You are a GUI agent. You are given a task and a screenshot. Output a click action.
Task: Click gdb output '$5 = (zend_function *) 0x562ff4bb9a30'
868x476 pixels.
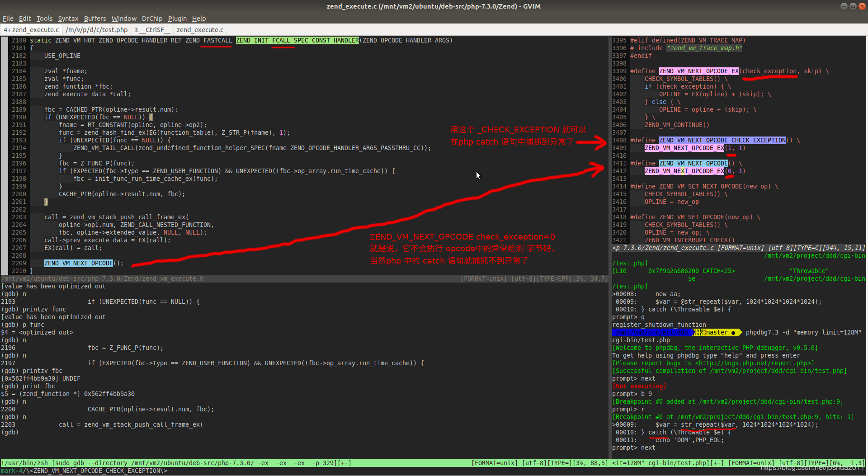(x=68, y=394)
